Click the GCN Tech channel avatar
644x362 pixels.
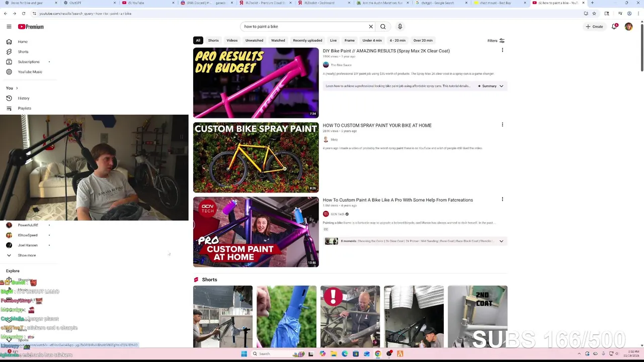pyautogui.click(x=326, y=214)
